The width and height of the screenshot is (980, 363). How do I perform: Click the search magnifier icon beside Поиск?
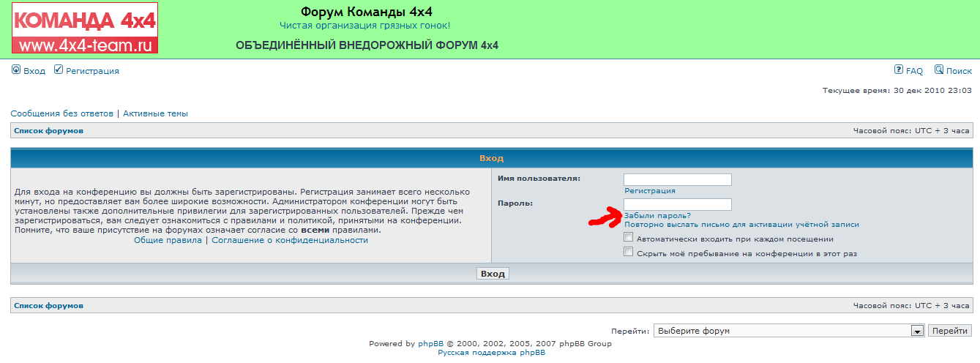click(x=939, y=70)
